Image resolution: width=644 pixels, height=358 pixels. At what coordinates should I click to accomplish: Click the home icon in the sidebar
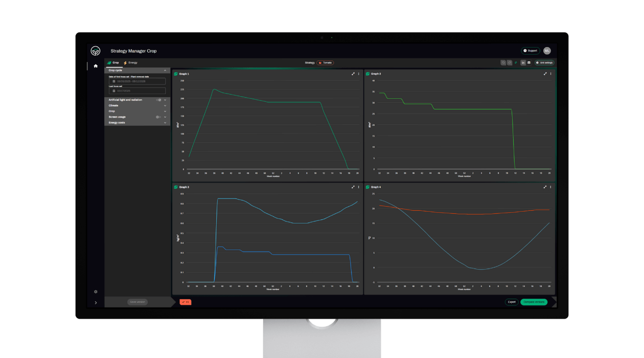point(96,66)
